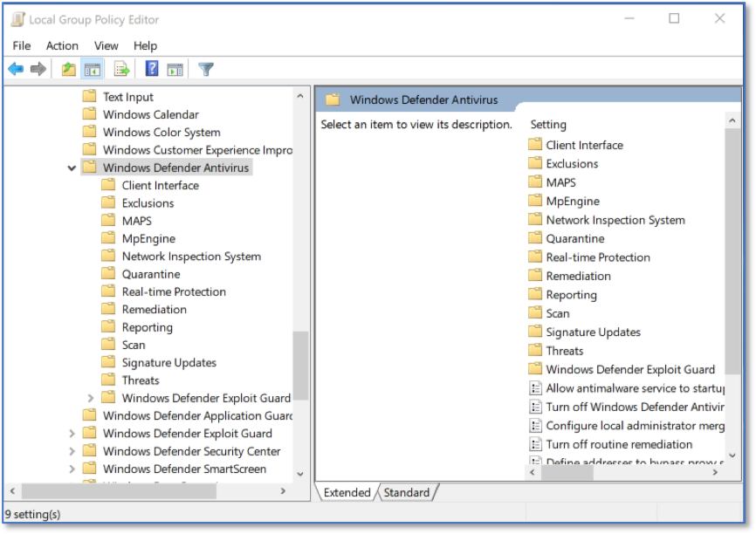Toggle Show/Hide Console Tree icon
The image size is (756, 534).
click(92, 70)
